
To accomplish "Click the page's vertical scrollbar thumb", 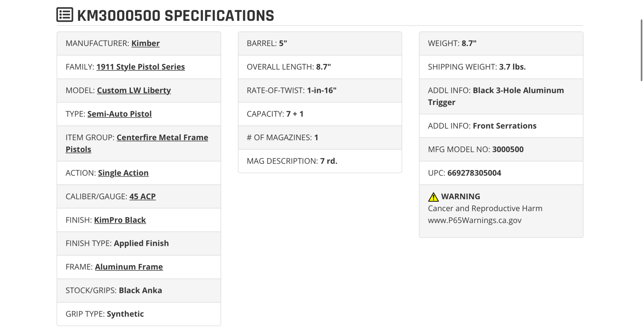I will click(642, 50).
